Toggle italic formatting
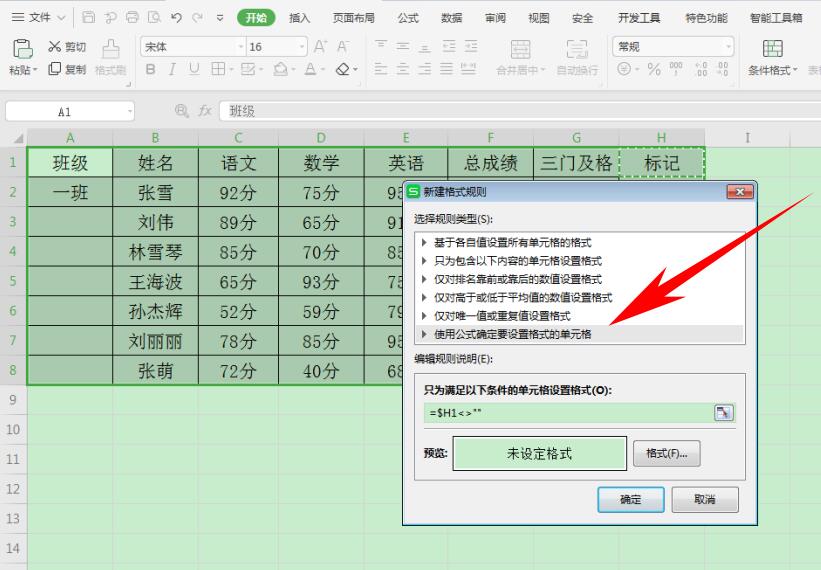821x570 pixels. (x=172, y=69)
